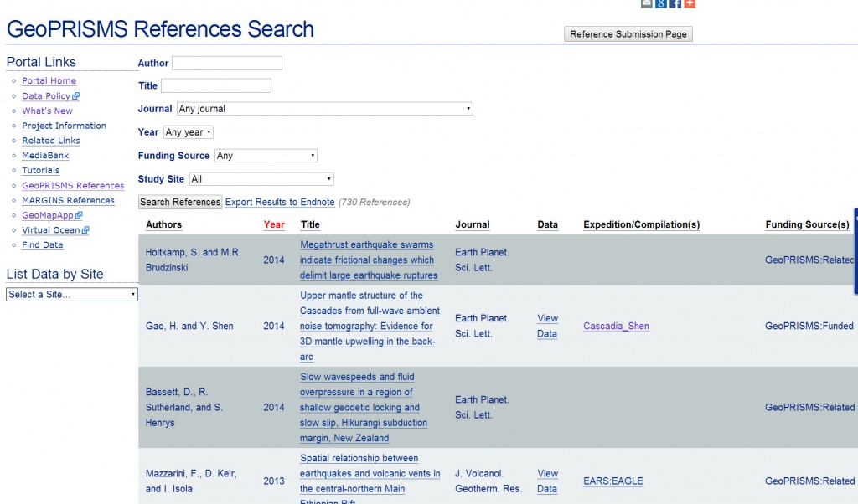The height and width of the screenshot is (504, 858).
Task: Open EARS:EAGLE expedition link
Action: coord(613,481)
